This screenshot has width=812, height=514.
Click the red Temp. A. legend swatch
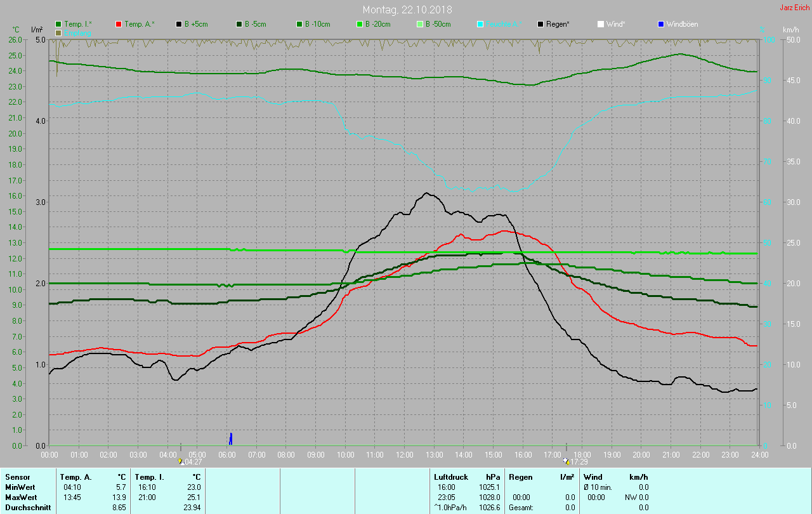pyautogui.click(x=119, y=24)
